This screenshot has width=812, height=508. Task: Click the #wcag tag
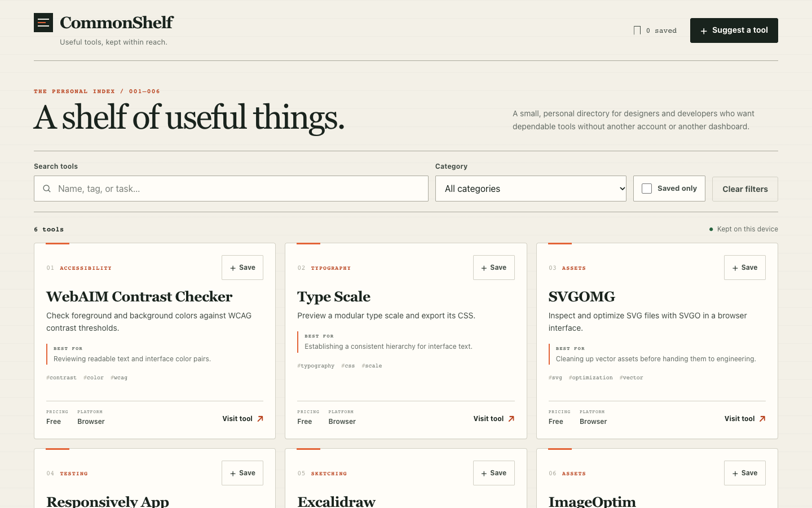[x=119, y=378]
